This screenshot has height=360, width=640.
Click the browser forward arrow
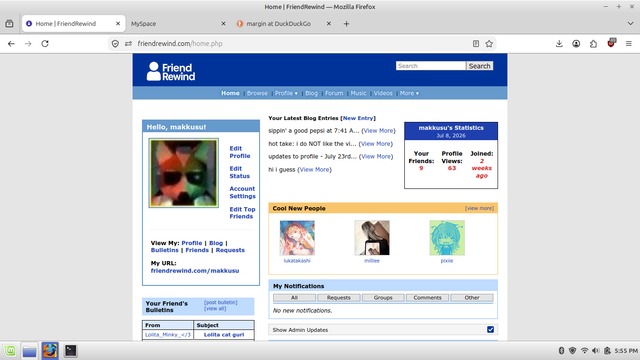click(x=28, y=44)
